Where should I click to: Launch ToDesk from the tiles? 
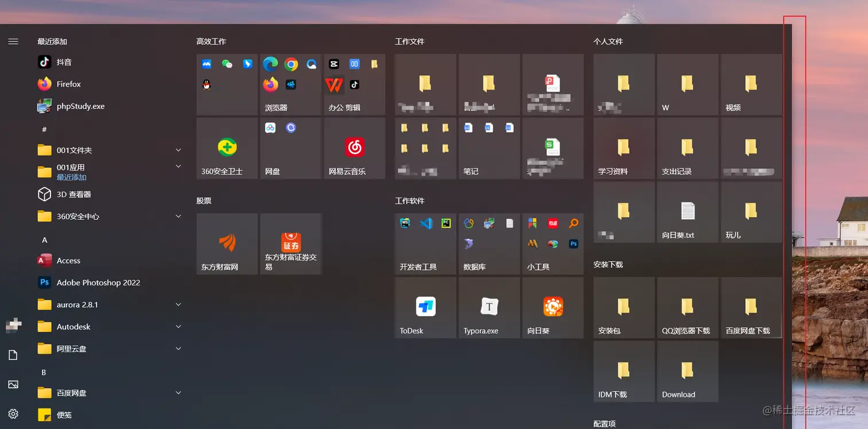coord(426,308)
